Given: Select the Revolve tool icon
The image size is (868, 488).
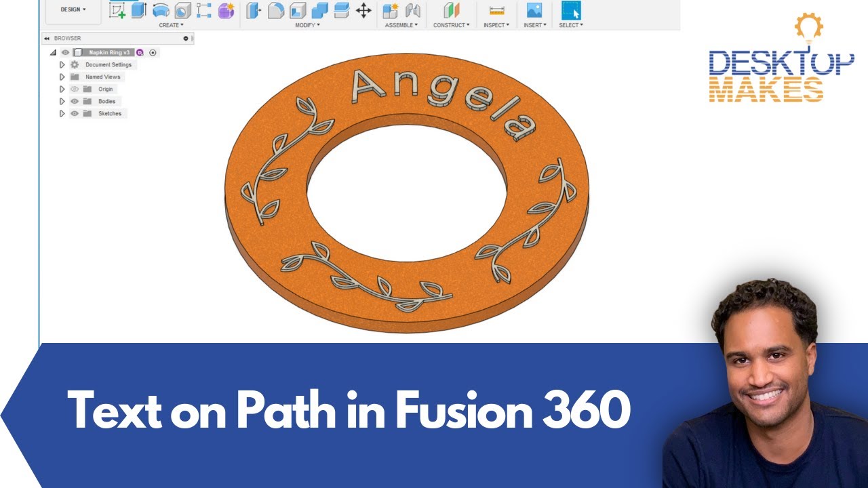Looking at the screenshot, I should [x=161, y=10].
